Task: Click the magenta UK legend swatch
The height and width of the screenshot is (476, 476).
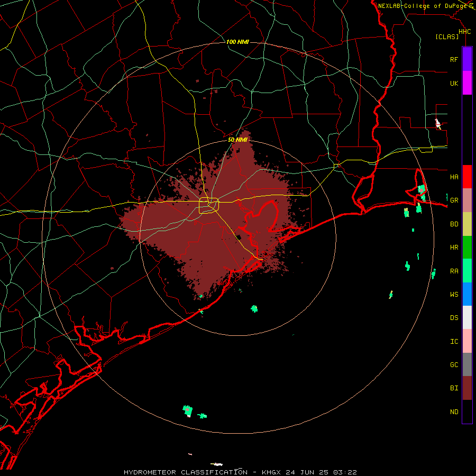Action: (467, 83)
